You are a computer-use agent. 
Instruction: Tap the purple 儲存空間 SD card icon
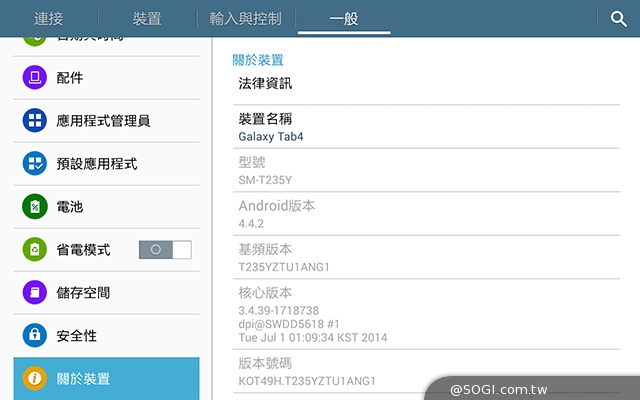click(35, 292)
